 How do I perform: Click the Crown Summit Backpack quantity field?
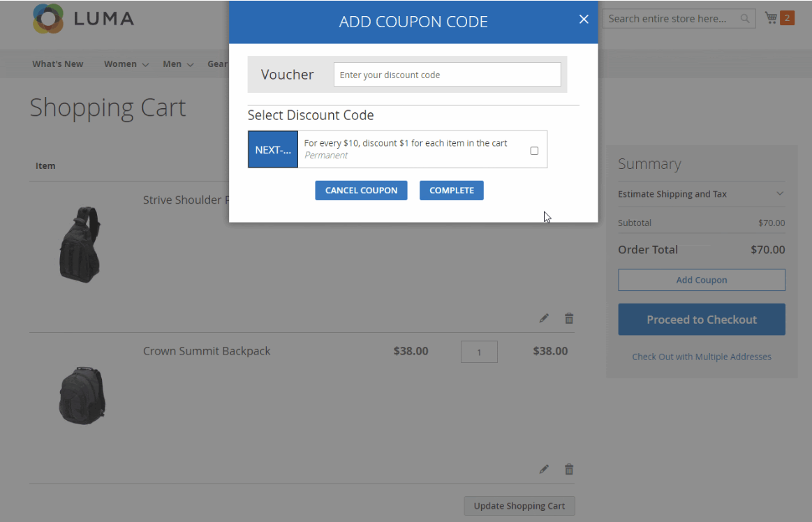pyautogui.click(x=479, y=352)
